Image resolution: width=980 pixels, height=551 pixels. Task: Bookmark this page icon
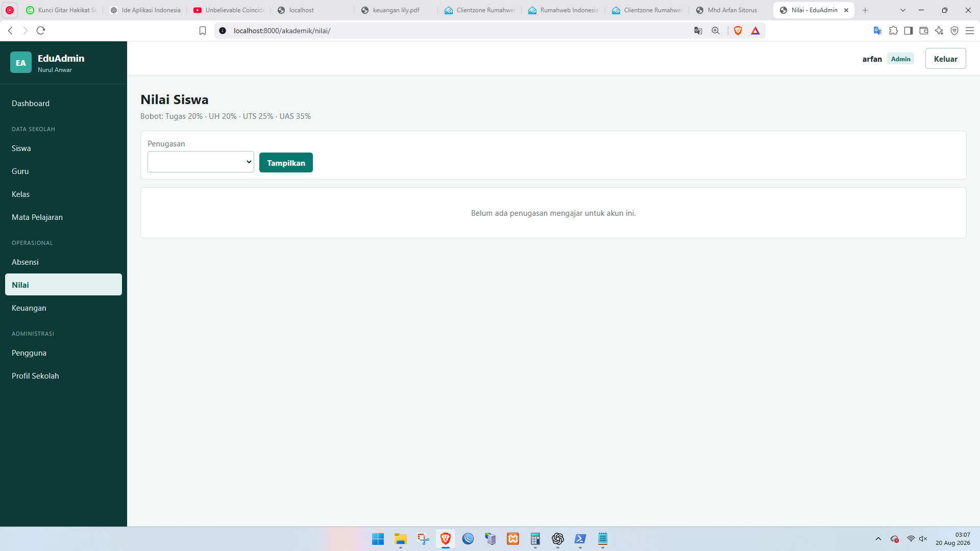(203, 31)
